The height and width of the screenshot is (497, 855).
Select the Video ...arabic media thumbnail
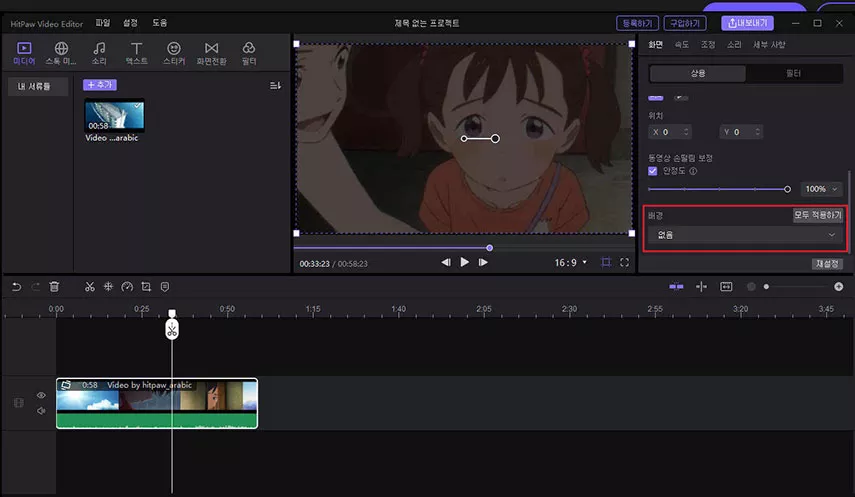(115, 116)
